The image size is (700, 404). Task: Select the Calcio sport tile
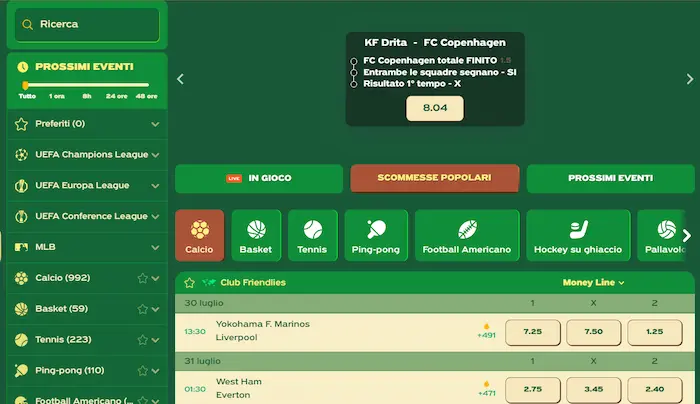pos(200,235)
